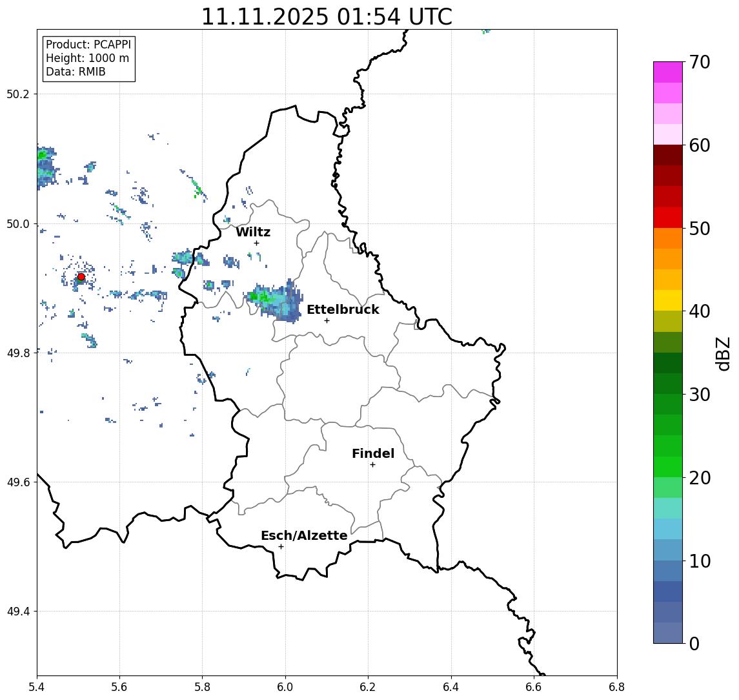739x700 pixels.
Task: Click the orange colorbar segment just below 50
Action: pos(668,238)
